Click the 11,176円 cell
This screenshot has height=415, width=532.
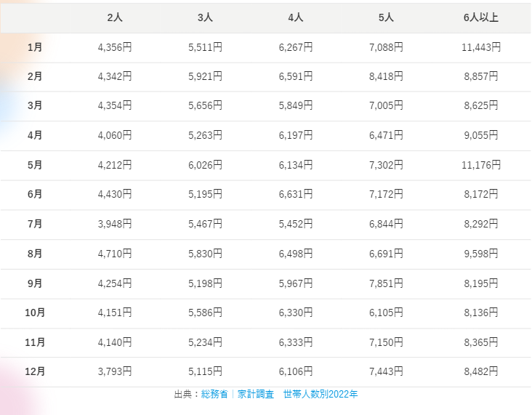pos(480,165)
